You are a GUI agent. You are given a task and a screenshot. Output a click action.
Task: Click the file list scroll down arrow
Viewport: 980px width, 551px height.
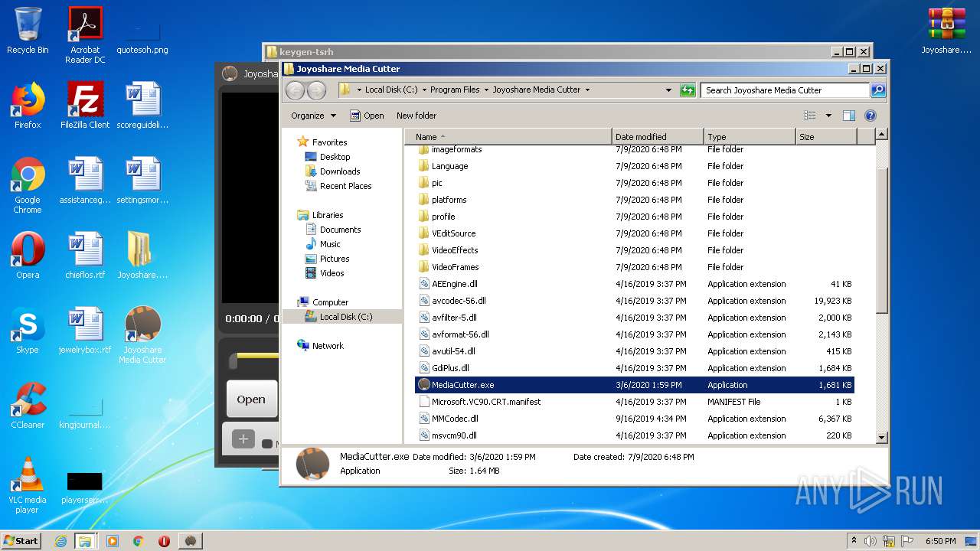[881, 437]
